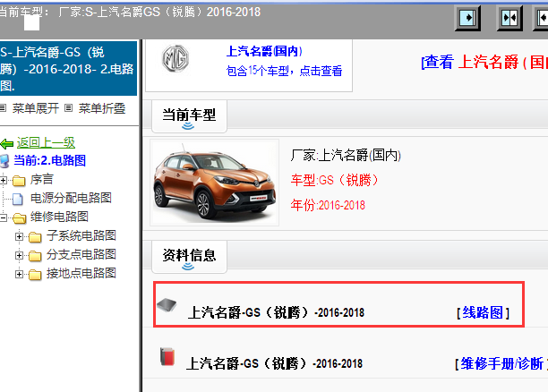548x392 pixels.
Task: Click the red book icon in 维修手册 row
Action: click(x=167, y=356)
